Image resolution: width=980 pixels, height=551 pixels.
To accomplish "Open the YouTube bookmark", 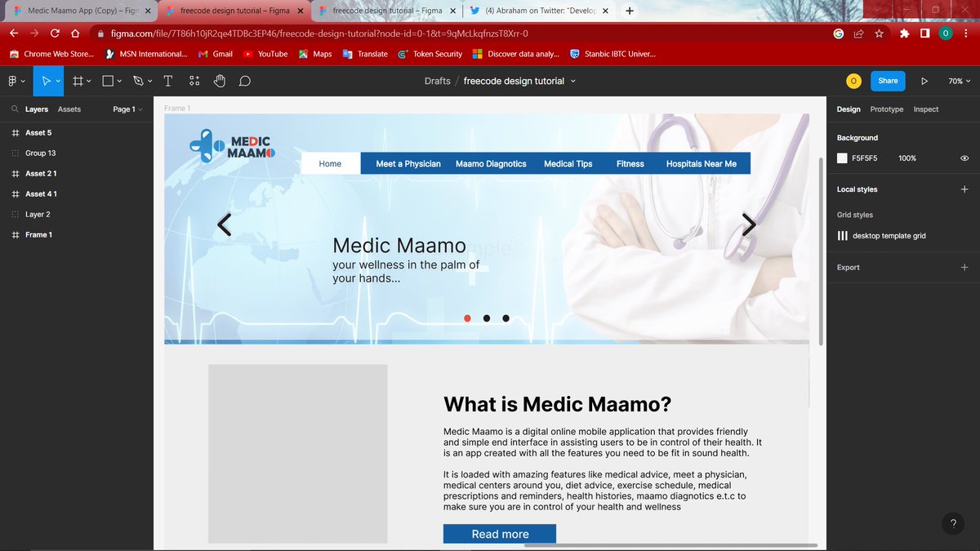I will (x=265, y=54).
